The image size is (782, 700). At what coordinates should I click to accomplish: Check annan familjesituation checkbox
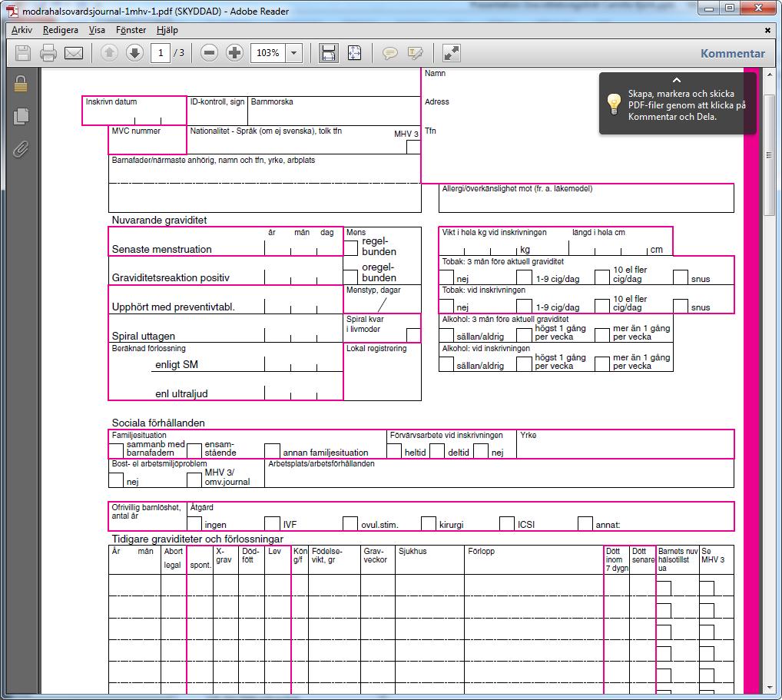click(x=272, y=450)
